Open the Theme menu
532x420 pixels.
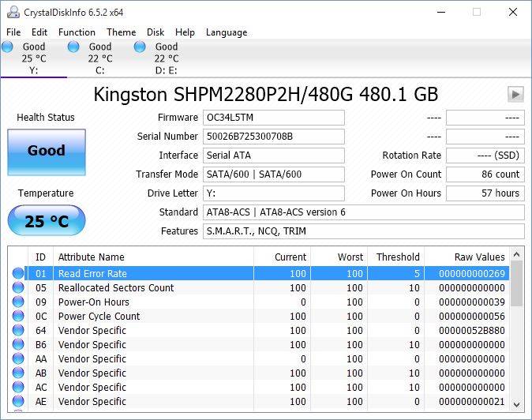(x=121, y=32)
